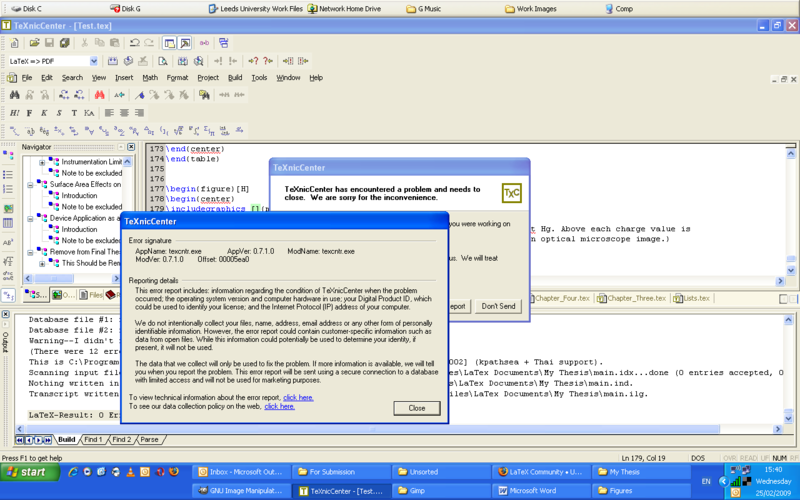Click the bold F formatting icon
The width and height of the screenshot is (800, 500).
pos(29,113)
